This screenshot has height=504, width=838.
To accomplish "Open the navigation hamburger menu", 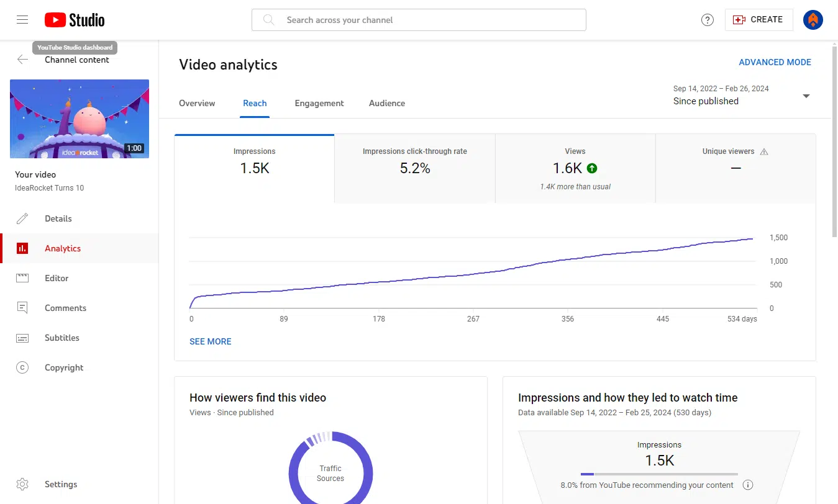I will pyautogui.click(x=22, y=19).
